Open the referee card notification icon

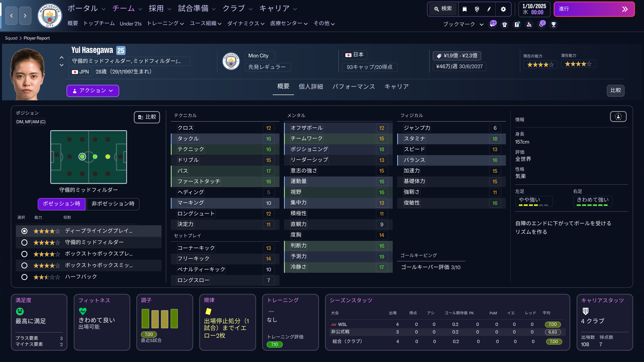click(x=517, y=24)
